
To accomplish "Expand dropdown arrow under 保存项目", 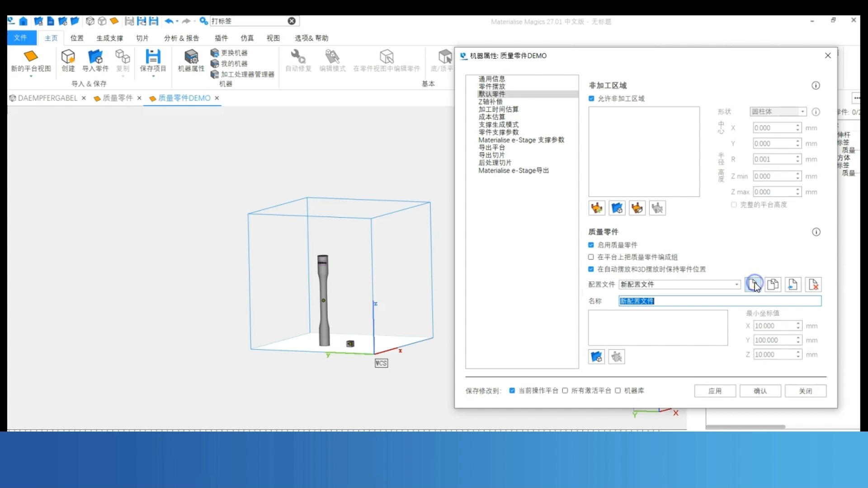I will click(153, 76).
